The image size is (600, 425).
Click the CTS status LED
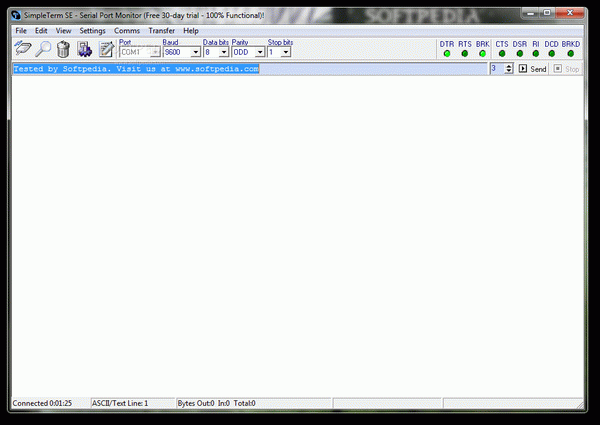pos(502,54)
